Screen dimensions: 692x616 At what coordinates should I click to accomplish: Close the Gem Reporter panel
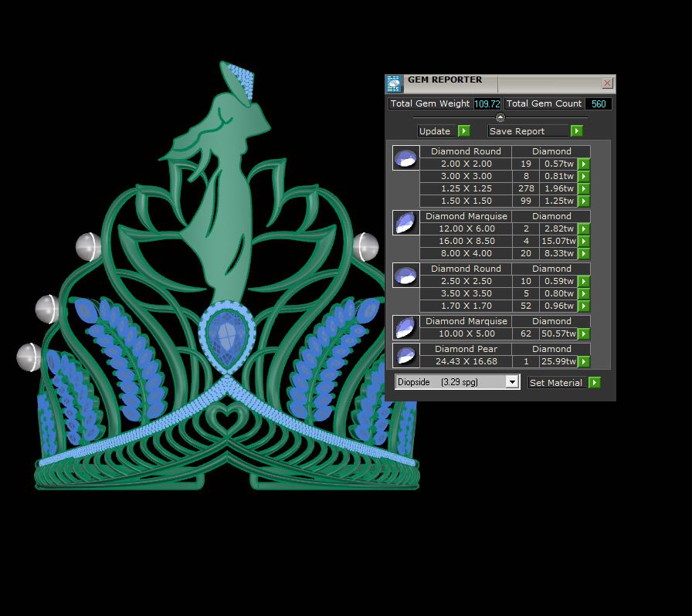607,83
